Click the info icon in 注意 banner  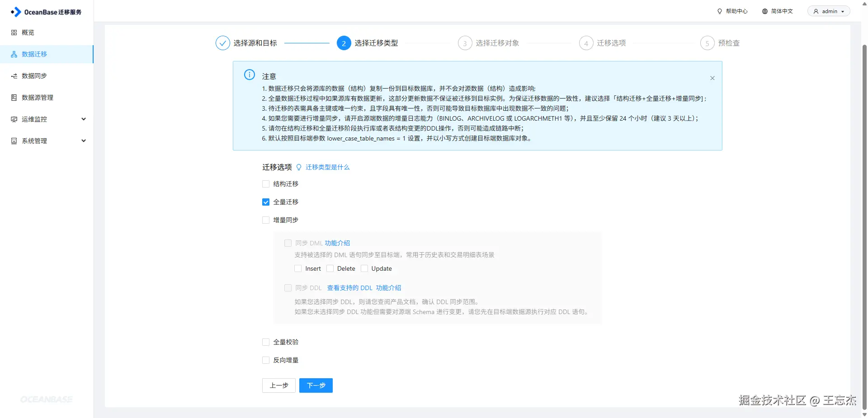[250, 75]
